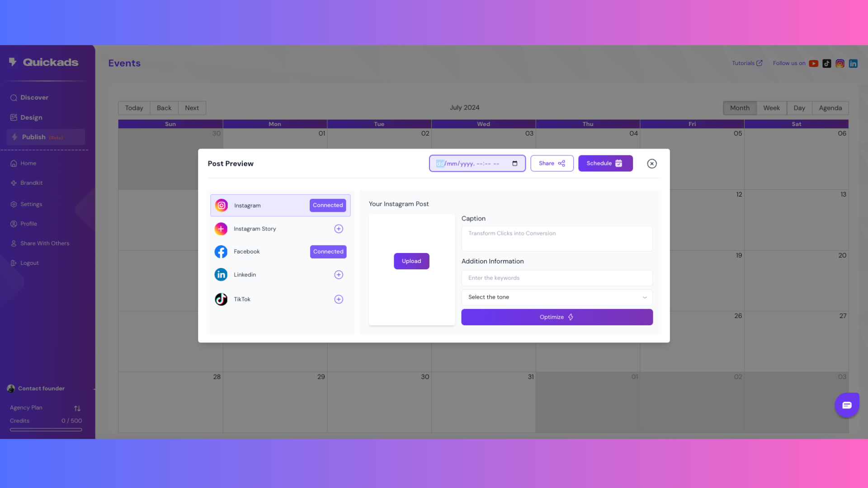Image resolution: width=868 pixels, height=488 pixels.
Task: Click the Enter keywords input field
Action: coord(556,278)
